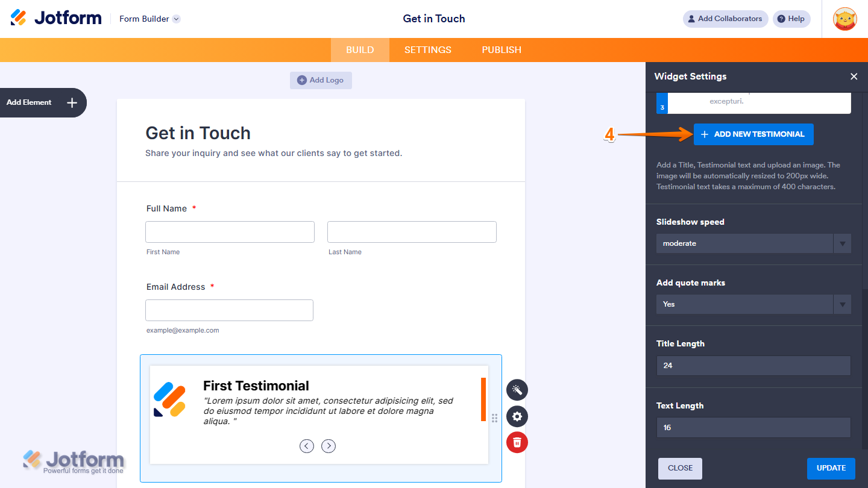This screenshot has height=488, width=868.
Task: Expand the Form Builder dropdown chevron
Action: 175,19
